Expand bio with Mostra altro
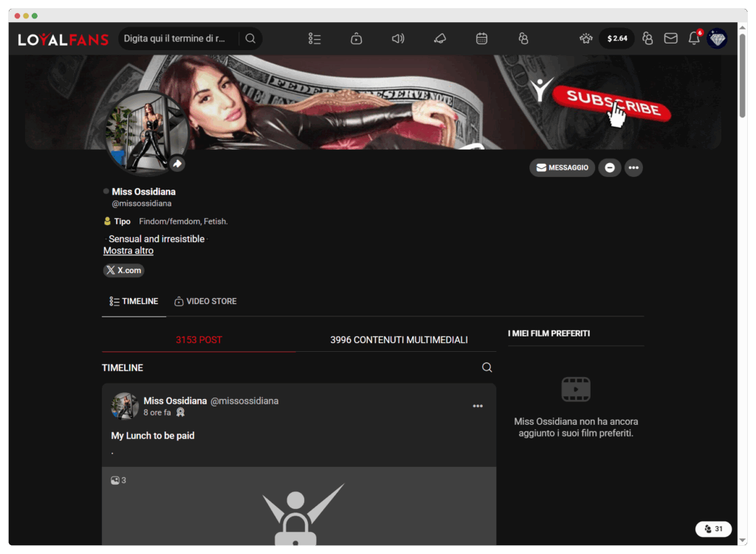Screen dimensions: 756x554 (x=128, y=251)
